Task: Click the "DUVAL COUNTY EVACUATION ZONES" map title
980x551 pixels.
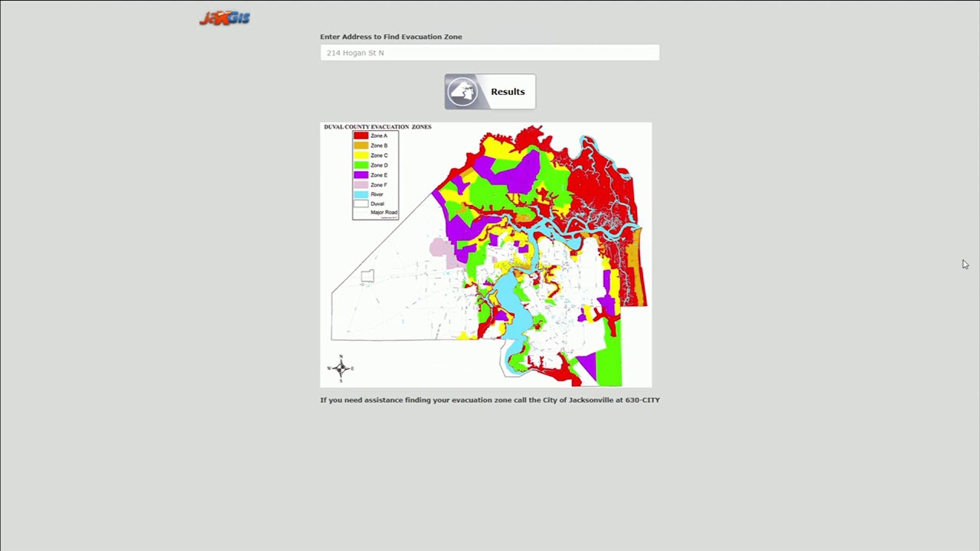Action: coord(377,127)
